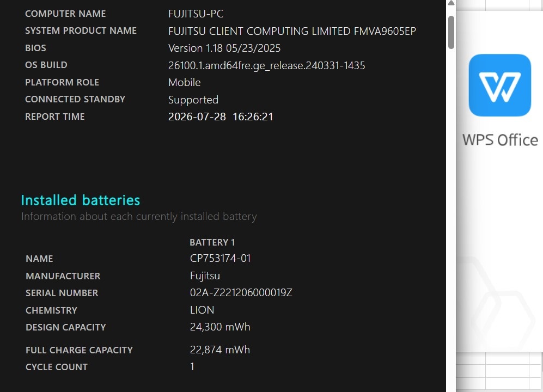Click the SERIAL NUMBER row label
The width and height of the screenshot is (543, 392).
pyautogui.click(x=62, y=293)
